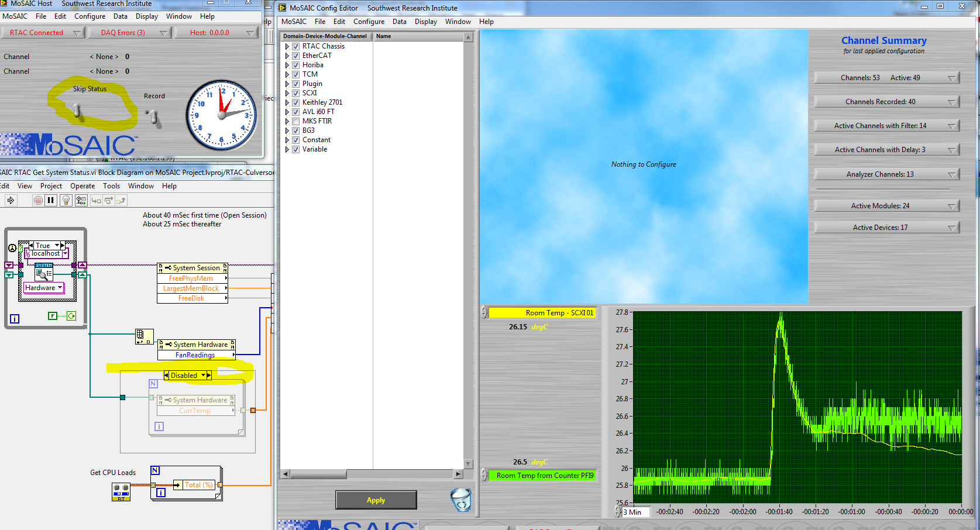
Task: Open the Tools menu in block diagram window
Action: (111, 186)
